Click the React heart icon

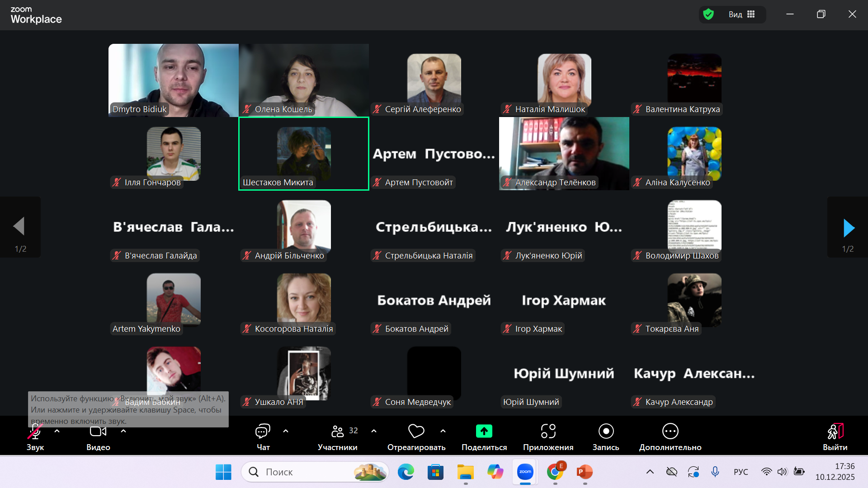click(416, 432)
